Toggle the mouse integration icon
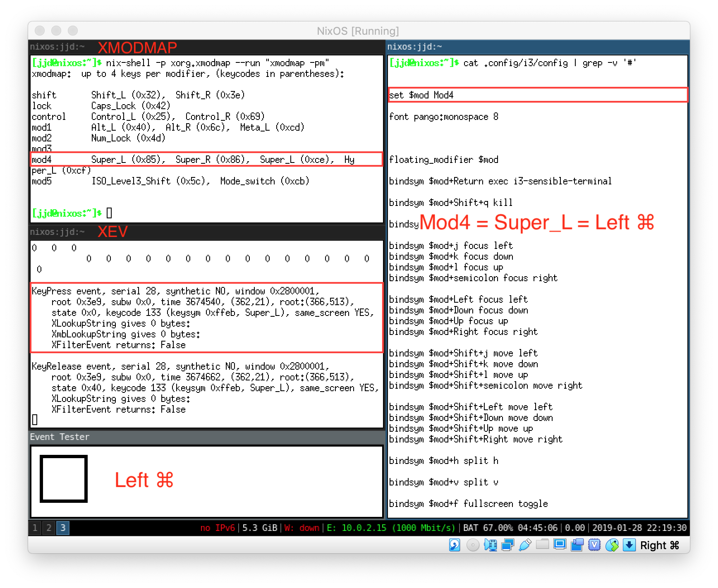The width and height of the screenshot is (718, 588). [x=612, y=545]
